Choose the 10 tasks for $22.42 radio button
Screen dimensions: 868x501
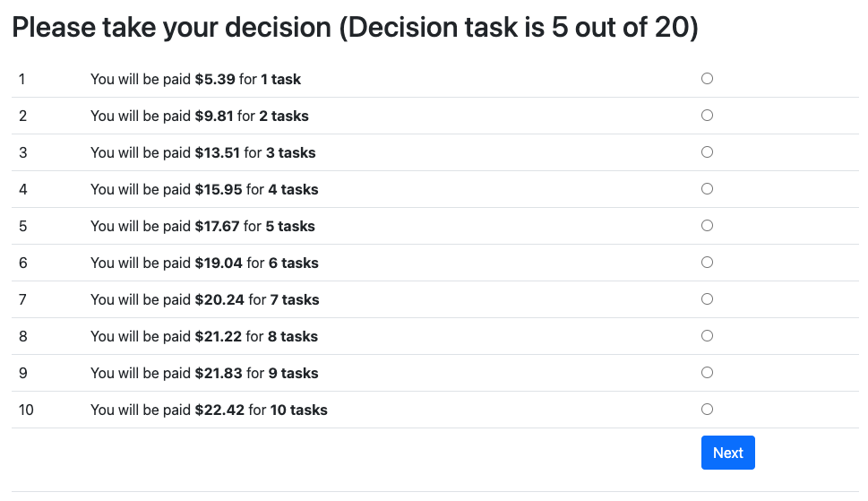tap(707, 410)
